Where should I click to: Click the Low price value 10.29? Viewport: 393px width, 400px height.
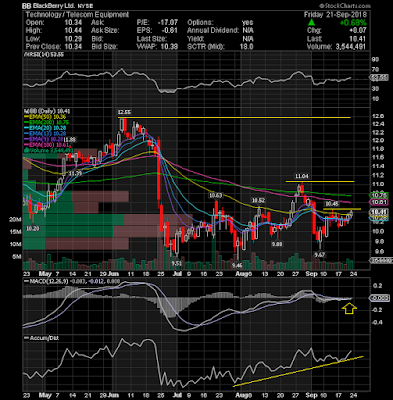72,39
